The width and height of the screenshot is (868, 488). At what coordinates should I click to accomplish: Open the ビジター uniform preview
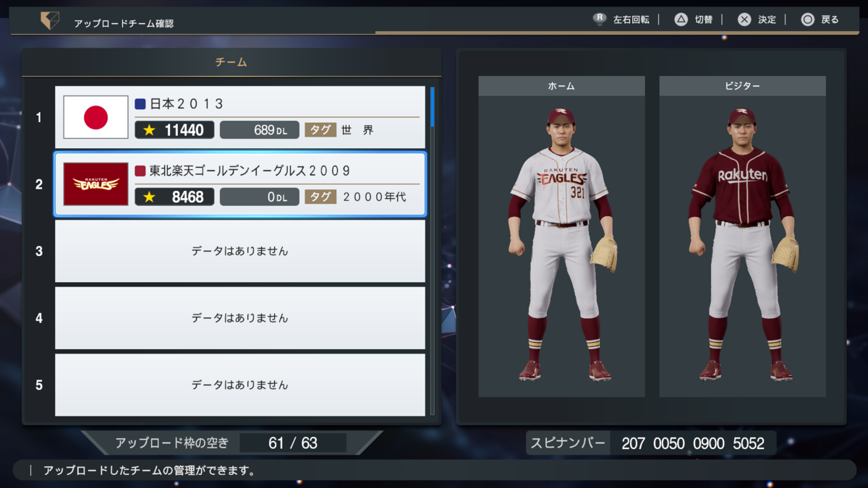(x=742, y=236)
